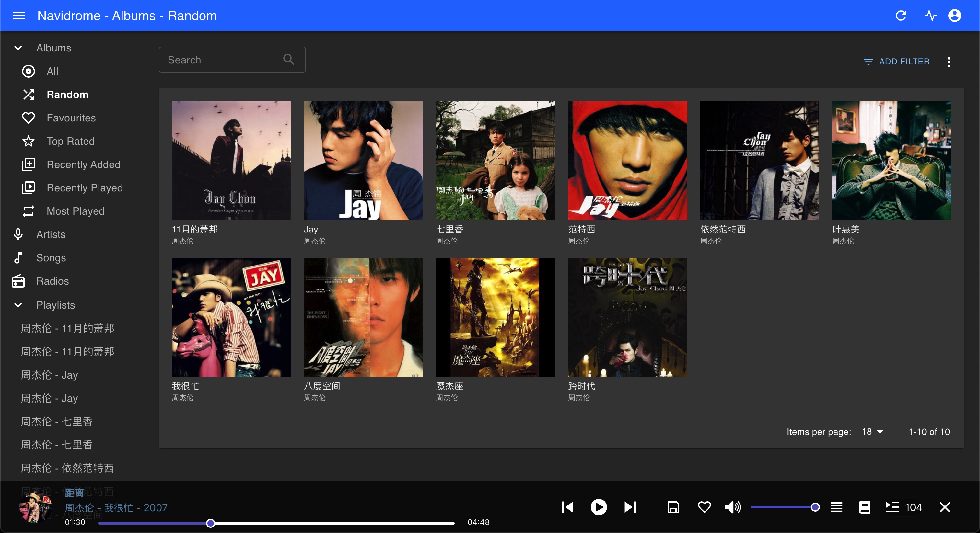Click the song progress bar

(x=304, y=523)
